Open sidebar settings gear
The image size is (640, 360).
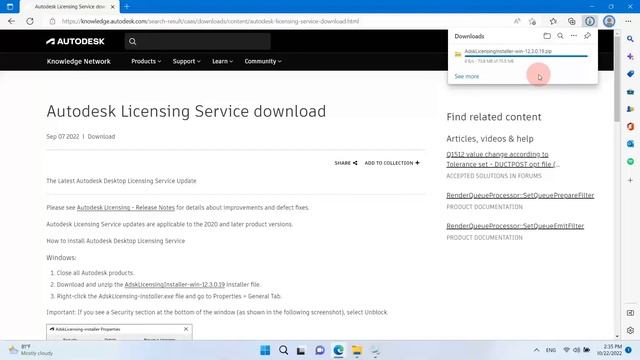coord(630,330)
